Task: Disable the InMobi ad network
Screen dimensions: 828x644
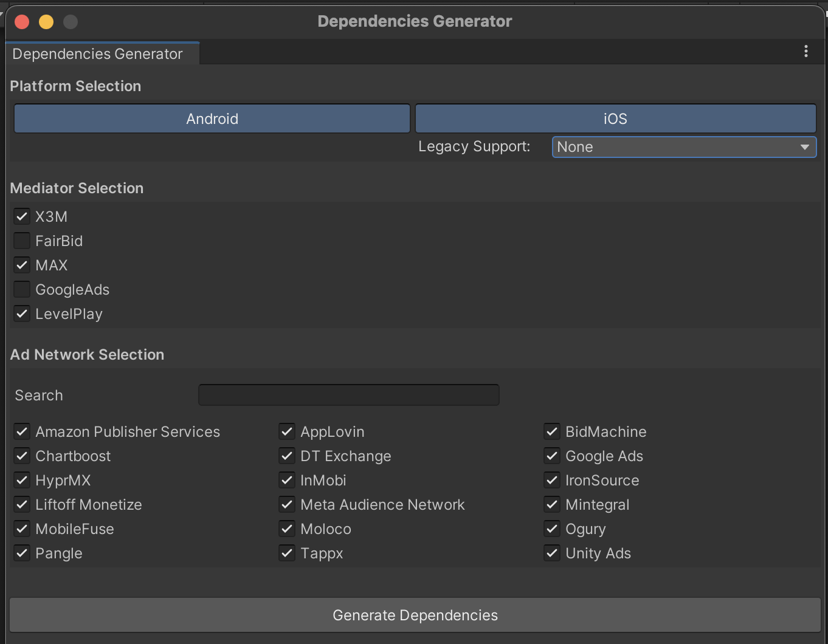Action: tap(287, 480)
